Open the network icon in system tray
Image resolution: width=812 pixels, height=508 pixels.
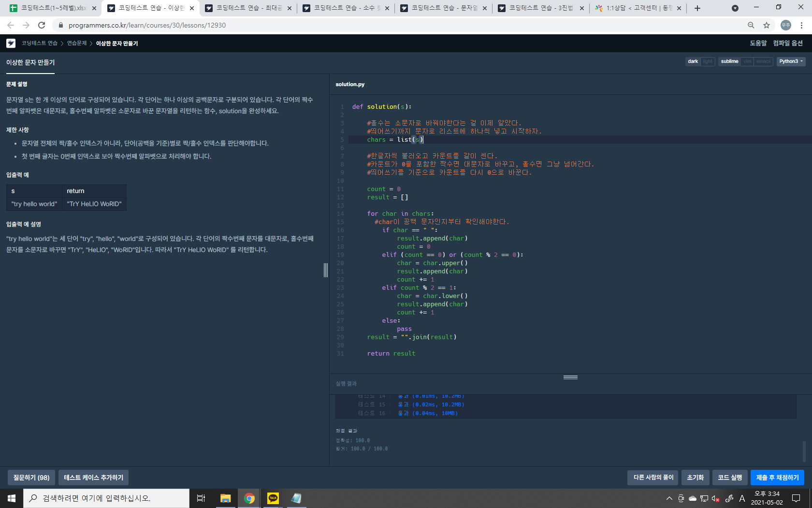pos(704,498)
